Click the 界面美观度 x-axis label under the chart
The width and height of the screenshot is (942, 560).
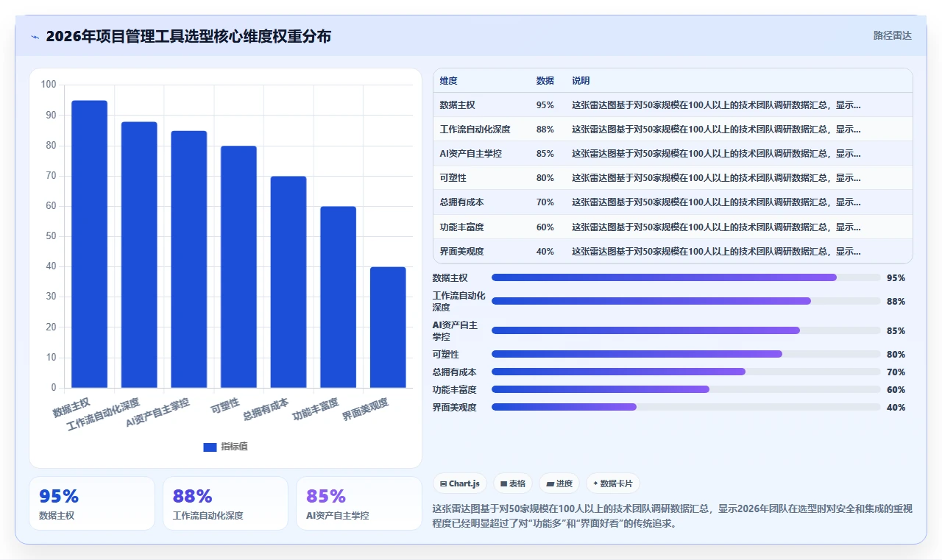coord(365,410)
